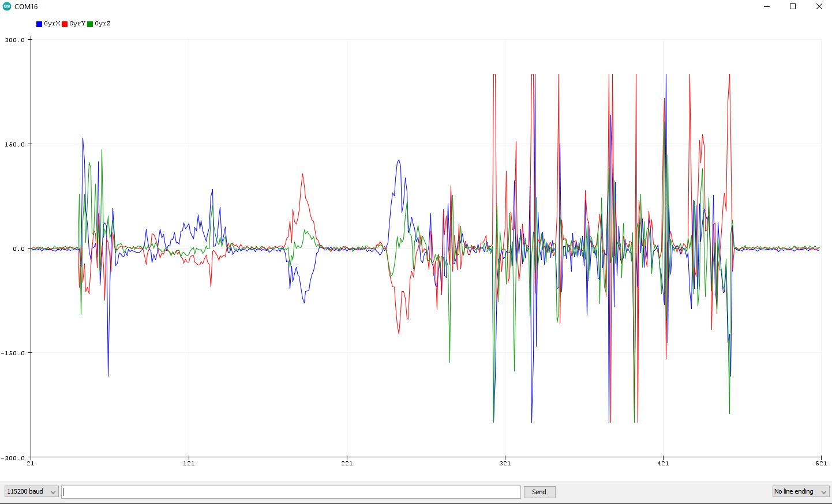Viewport: 832px width, 504px height.
Task: Click the 221 x-axis tick label
Action: pos(347,463)
